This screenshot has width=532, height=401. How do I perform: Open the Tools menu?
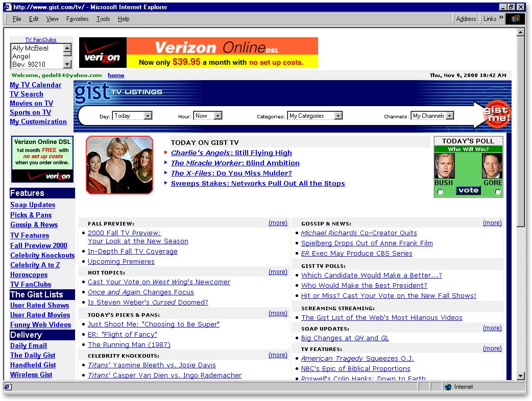click(103, 19)
